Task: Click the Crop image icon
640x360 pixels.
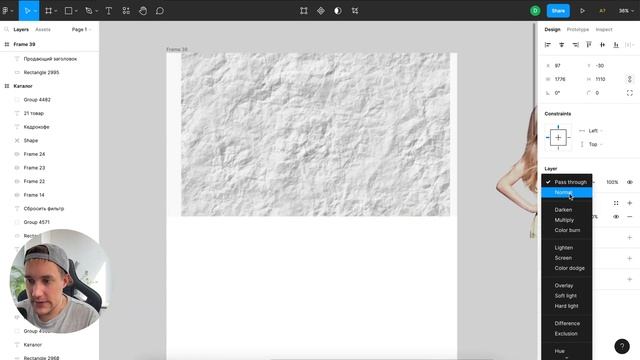Action: [x=355, y=11]
